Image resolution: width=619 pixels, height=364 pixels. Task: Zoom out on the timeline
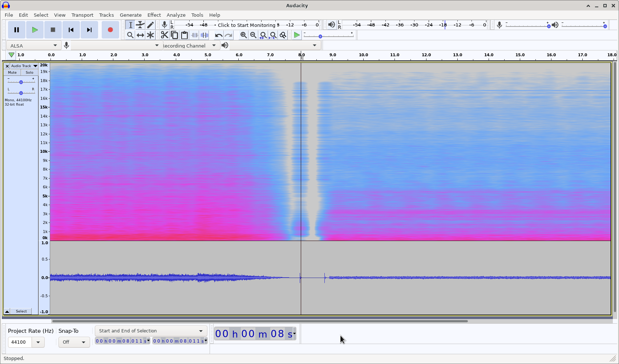point(253,35)
